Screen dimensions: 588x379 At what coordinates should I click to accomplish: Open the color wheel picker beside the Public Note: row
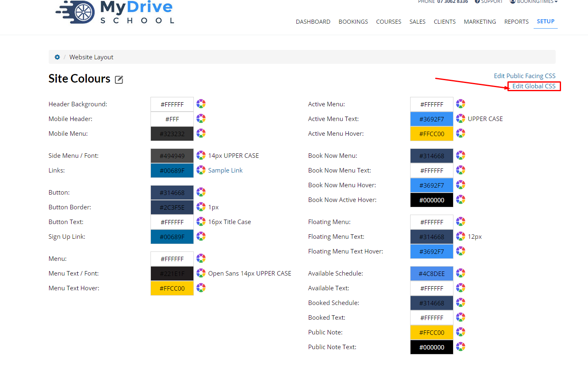coord(460,332)
